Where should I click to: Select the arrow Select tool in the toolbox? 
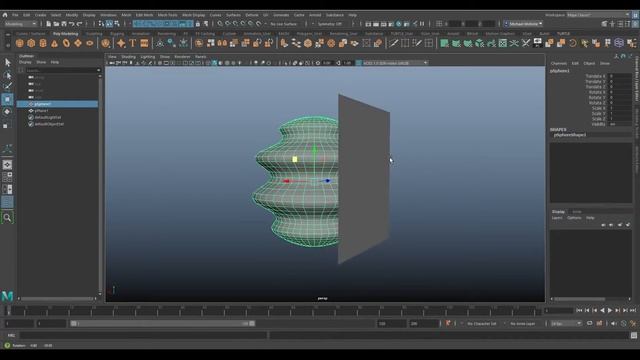[7, 62]
